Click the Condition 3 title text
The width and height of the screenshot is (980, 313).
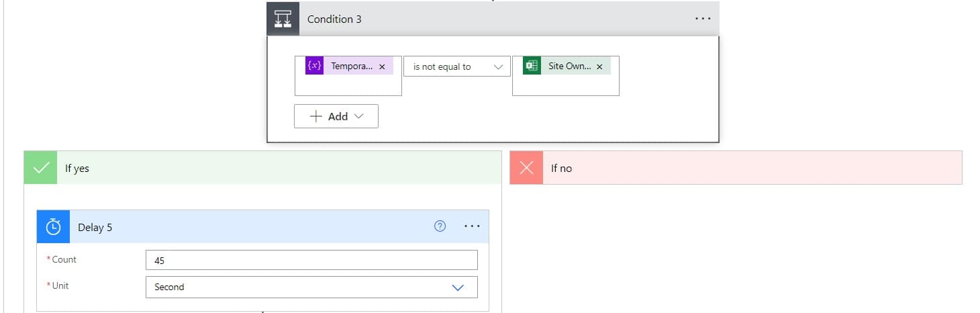click(334, 19)
